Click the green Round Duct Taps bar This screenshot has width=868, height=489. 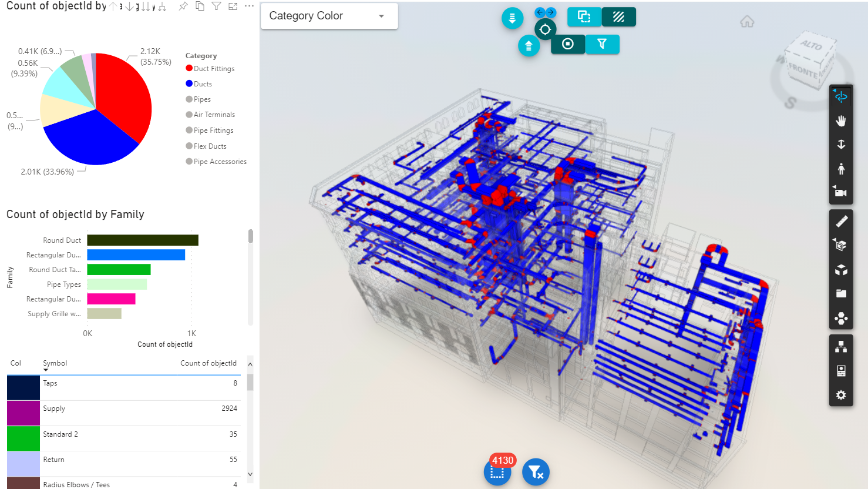pos(119,269)
